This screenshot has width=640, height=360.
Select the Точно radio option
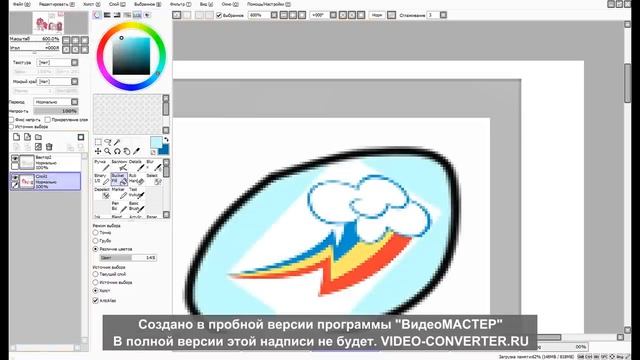point(96,232)
